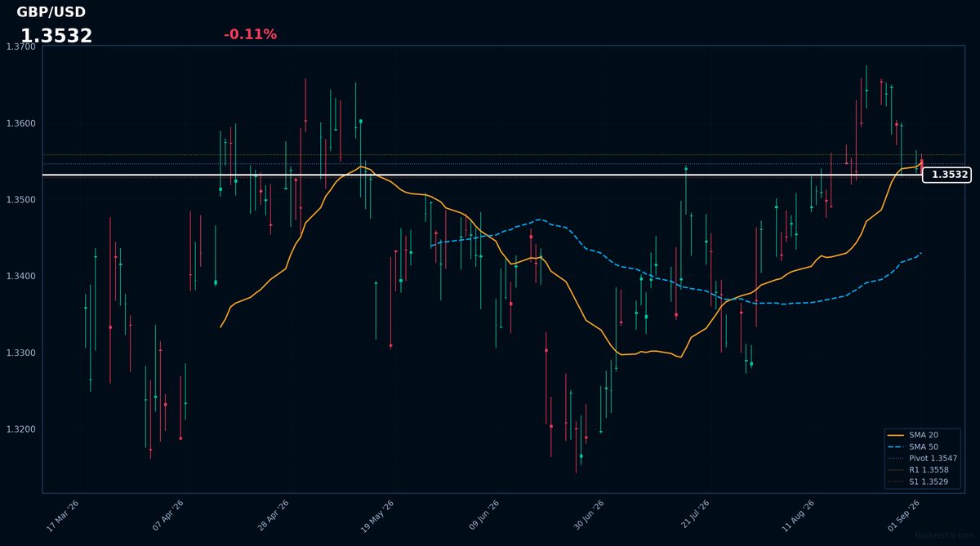Click the 09 Jun '26 date label
Image resolution: width=980 pixels, height=546 pixels.
coord(483,517)
